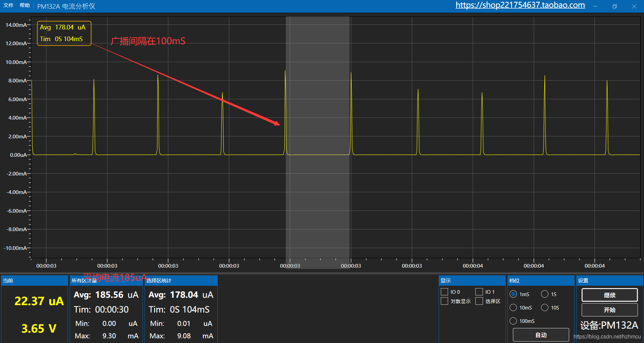Image resolution: width=644 pixels, height=343 pixels.
Task: Enable the IO 1 checkbox
Action: coord(479,292)
